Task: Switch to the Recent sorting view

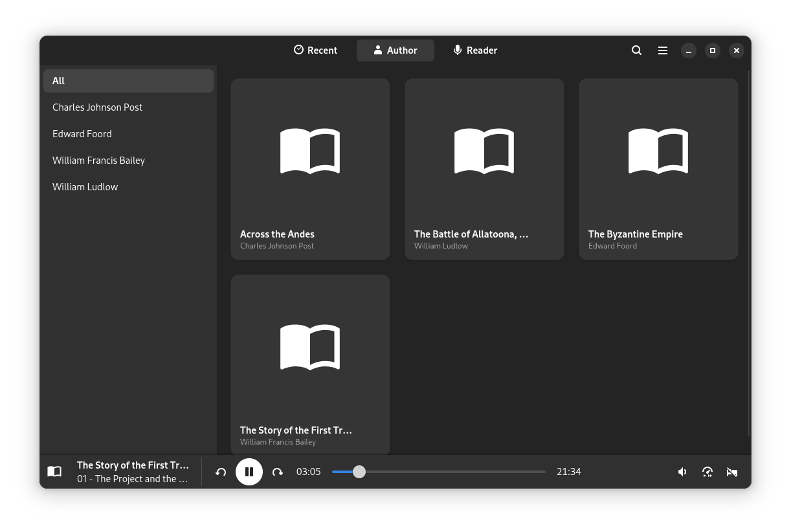Action: (315, 50)
